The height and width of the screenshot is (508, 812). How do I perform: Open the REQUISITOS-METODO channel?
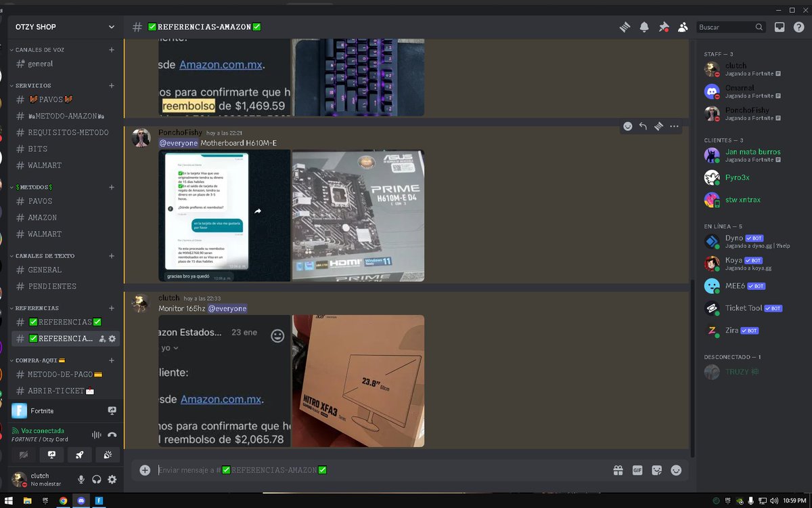point(66,133)
